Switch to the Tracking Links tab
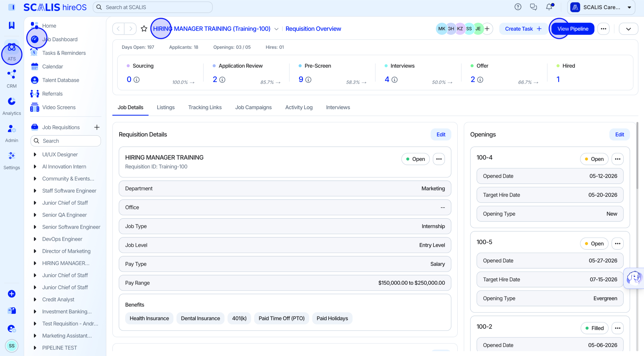644x356 pixels. pyautogui.click(x=205, y=107)
